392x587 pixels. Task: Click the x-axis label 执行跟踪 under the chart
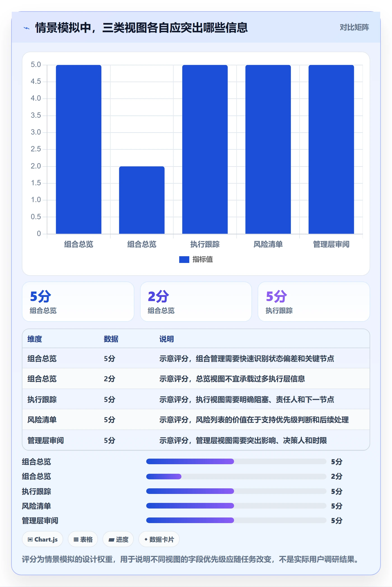click(x=205, y=244)
